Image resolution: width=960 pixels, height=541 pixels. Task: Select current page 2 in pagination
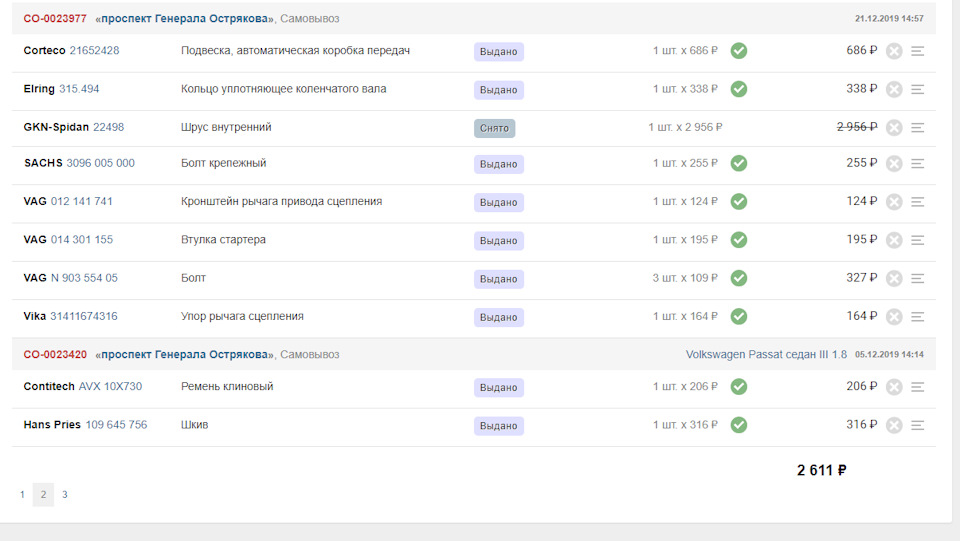click(x=43, y=494)
